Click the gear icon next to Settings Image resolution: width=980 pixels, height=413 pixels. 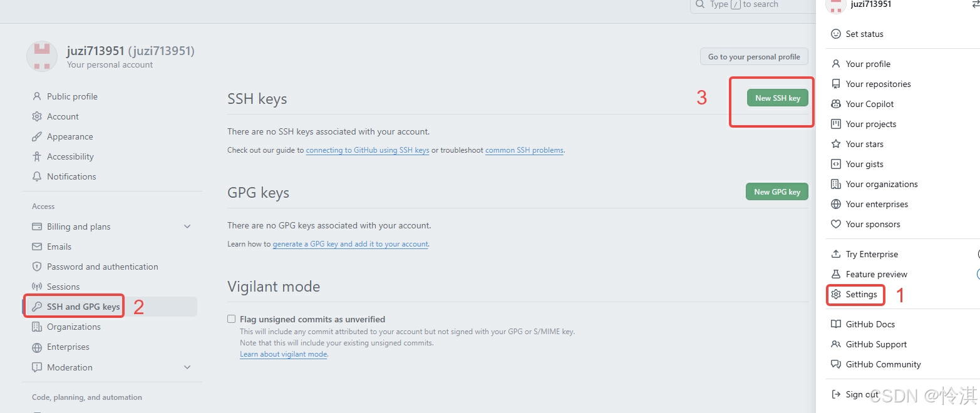click(835, 294)
